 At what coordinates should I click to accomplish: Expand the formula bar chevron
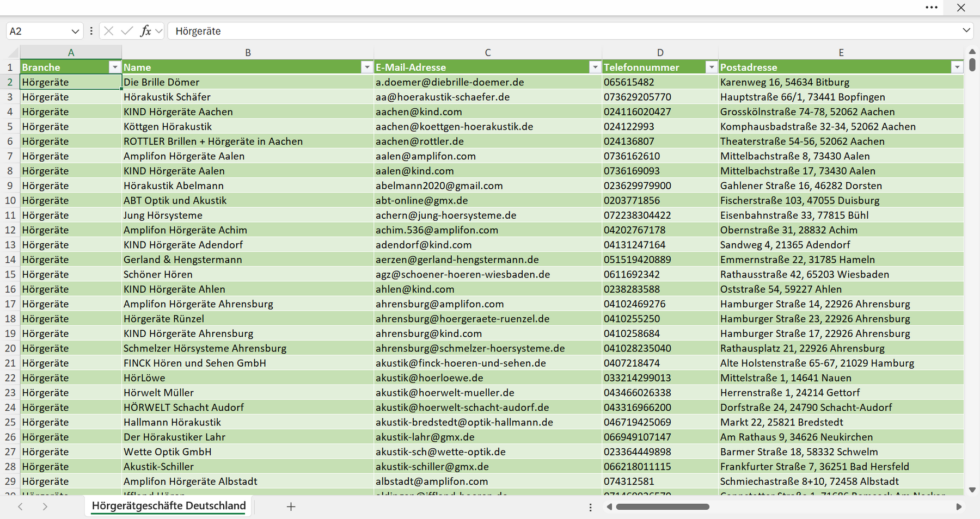coord(966,30)
